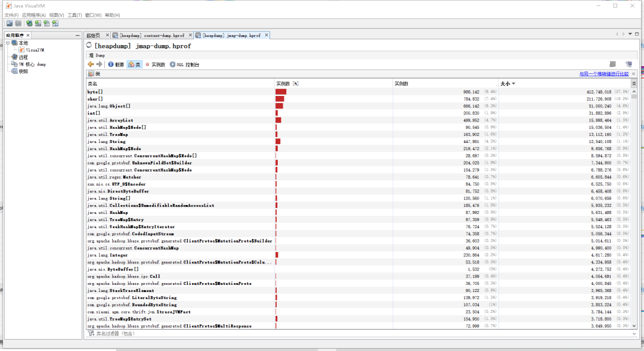Screen dimensions: 644x351
Task: Select the java.util.TreeMap row
Action: pyautogui.click(x=358, y=134)
